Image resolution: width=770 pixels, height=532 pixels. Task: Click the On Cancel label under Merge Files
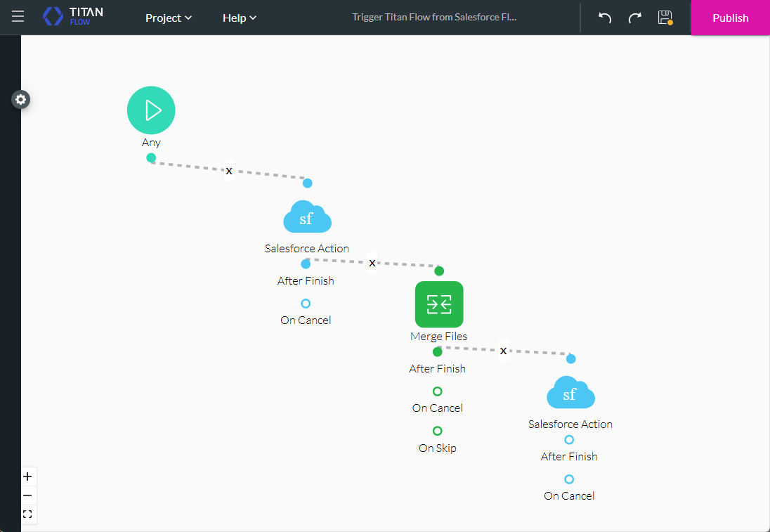click(x=438, y=408)
